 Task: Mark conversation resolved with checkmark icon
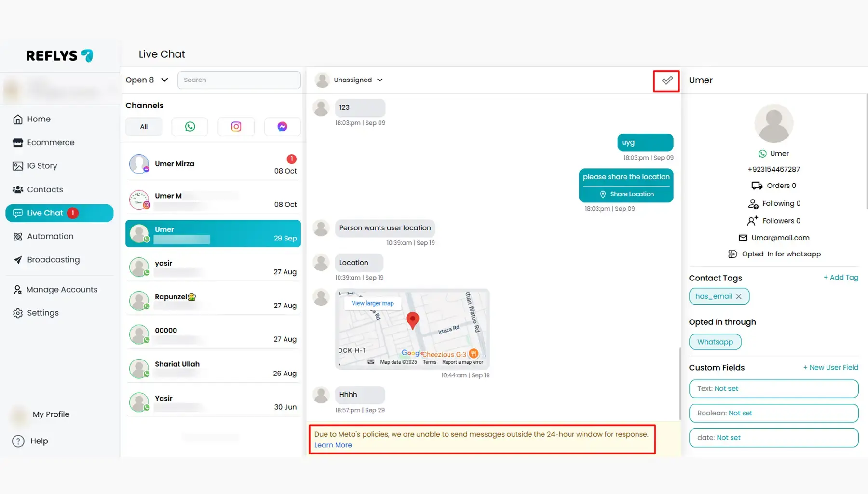click(x=666, y=80)
